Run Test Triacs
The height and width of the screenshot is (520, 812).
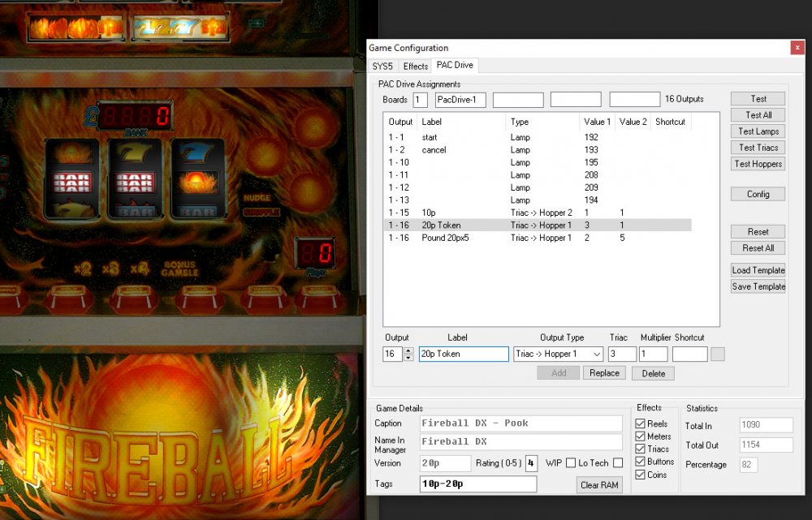tap(758, 148)
